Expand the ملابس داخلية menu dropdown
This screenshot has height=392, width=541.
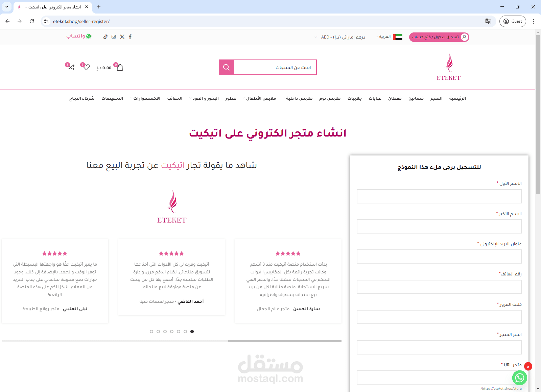(298, 98)
